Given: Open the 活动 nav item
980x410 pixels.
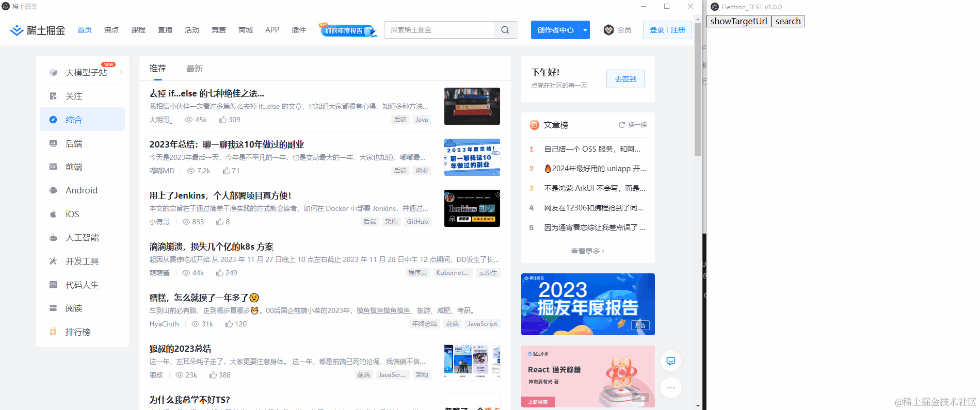Looking at the screenshot, I should click(x=192, y=30).
